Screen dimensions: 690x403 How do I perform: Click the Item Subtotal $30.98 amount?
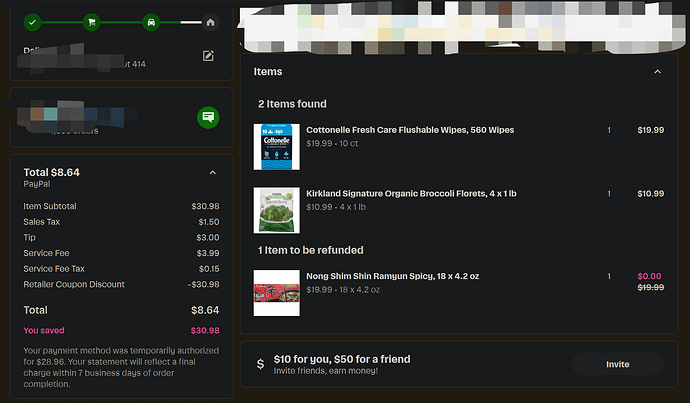205,206
